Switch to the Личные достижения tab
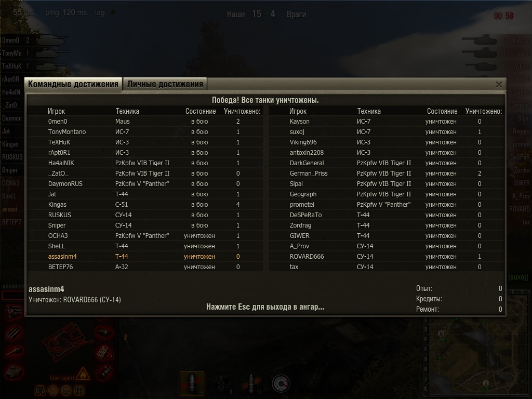 coord(165,84)
